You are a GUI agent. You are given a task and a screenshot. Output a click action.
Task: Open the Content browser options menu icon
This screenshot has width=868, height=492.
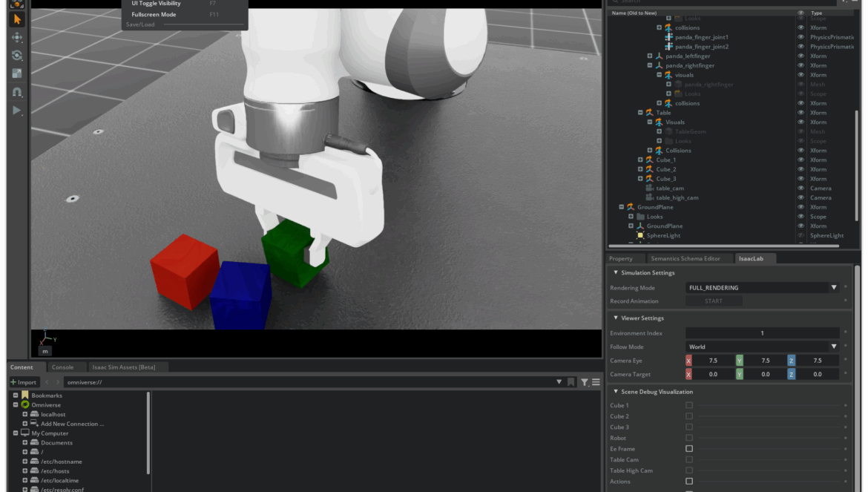click(x=596, y=382)
